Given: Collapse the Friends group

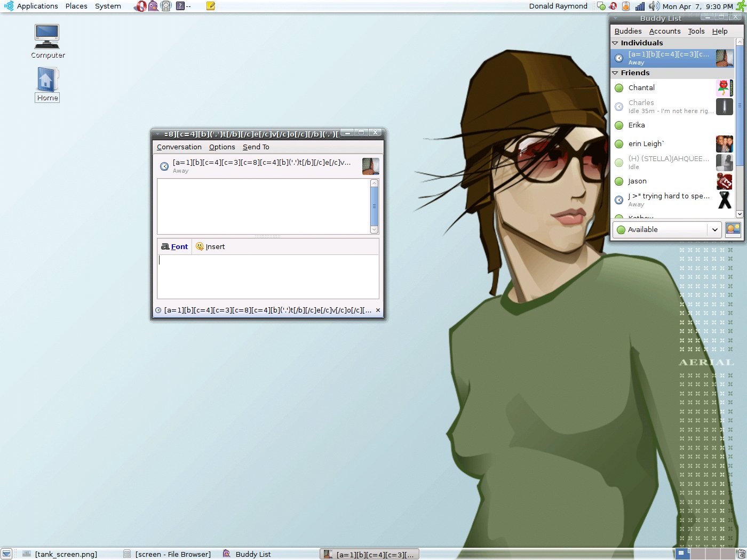Looking at the screenshot, I should 615,73.
